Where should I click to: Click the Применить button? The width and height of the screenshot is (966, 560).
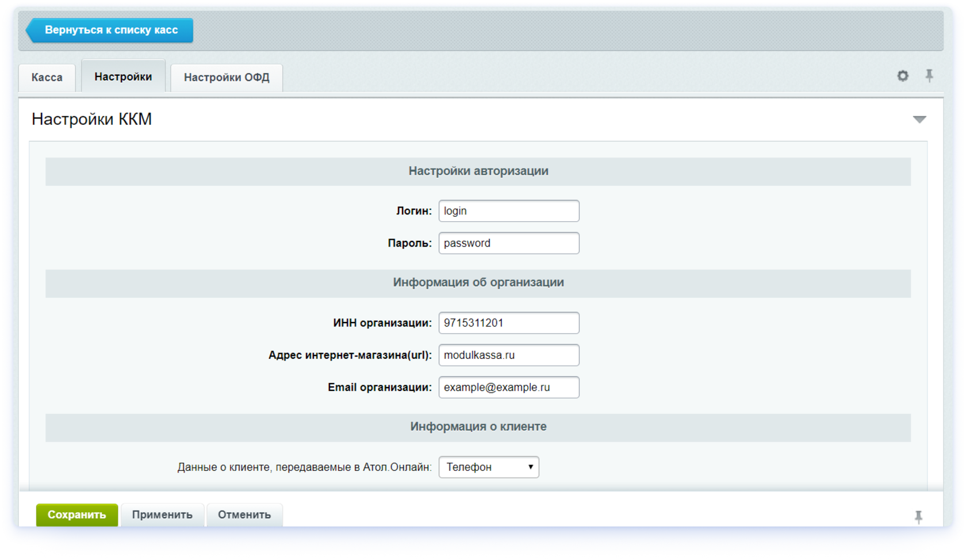162,515
